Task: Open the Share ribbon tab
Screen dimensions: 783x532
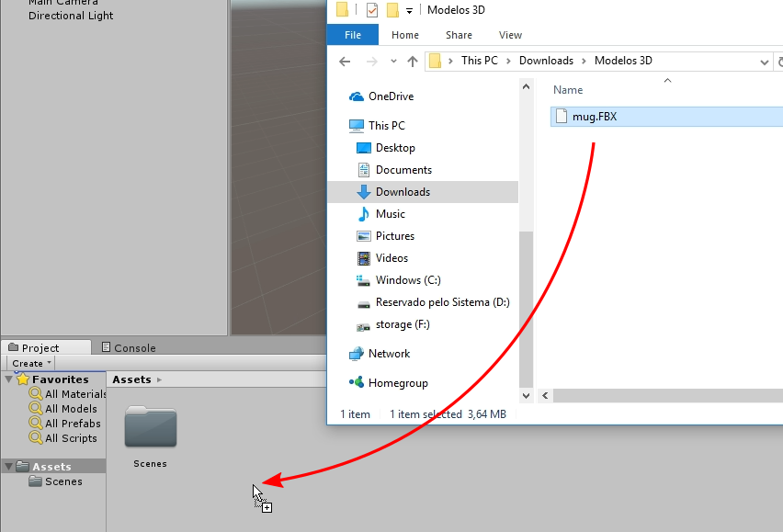Action: [459, 35]
